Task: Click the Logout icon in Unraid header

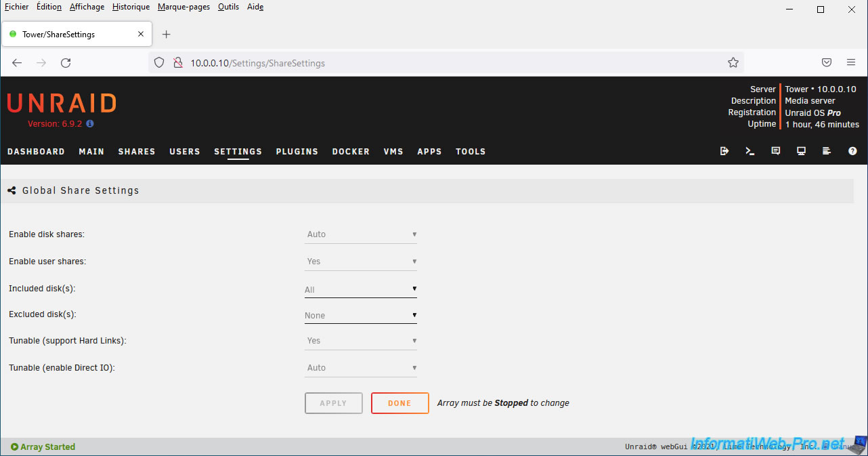Action: (724, 151)
